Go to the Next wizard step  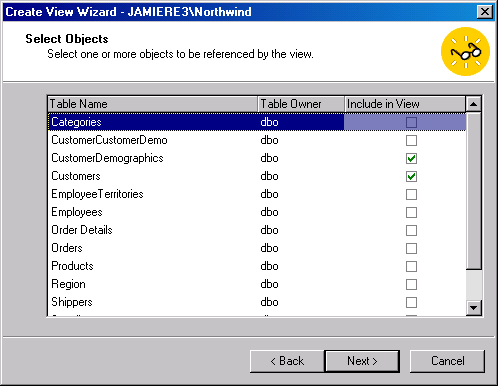tap(362, 361)
